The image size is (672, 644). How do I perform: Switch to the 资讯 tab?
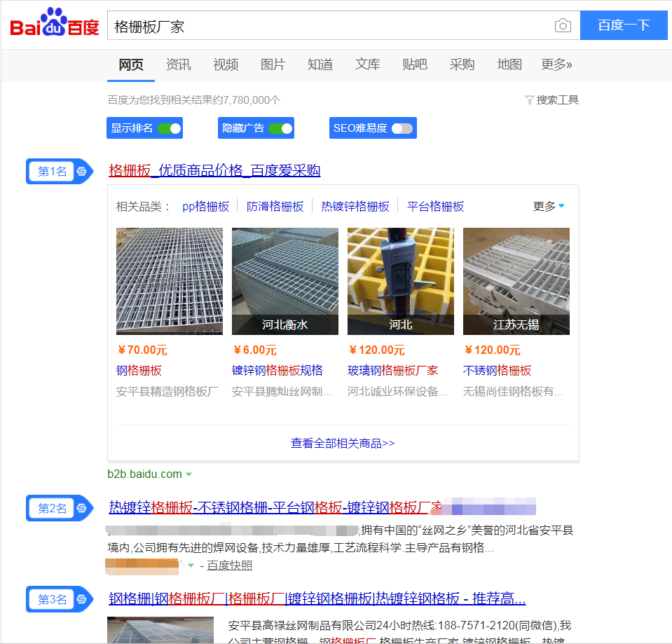tap(178, 64)
